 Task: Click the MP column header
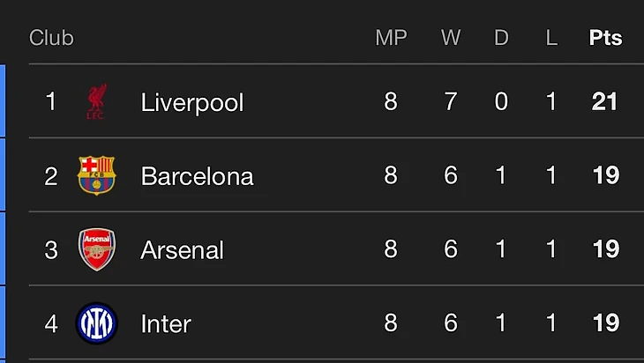tap(391, 38)
